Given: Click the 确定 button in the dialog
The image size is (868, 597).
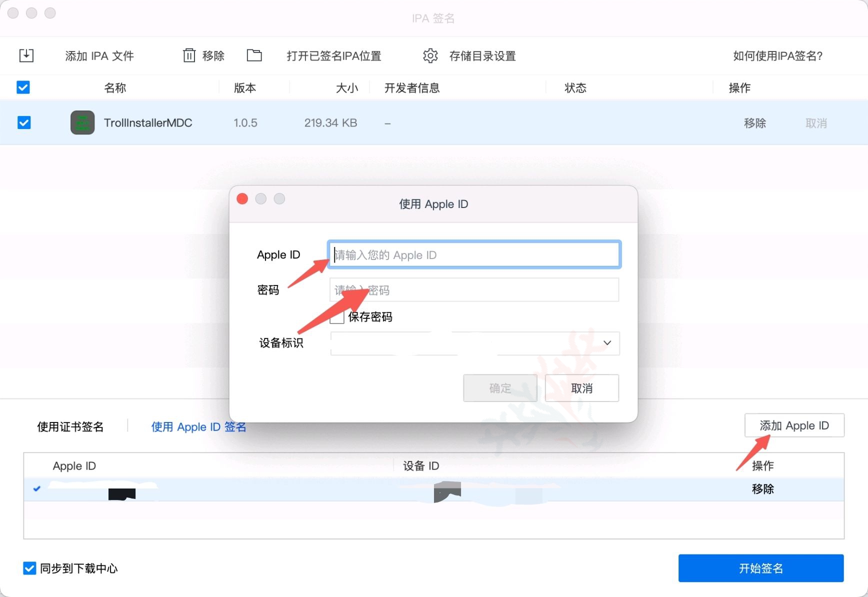Looking at the screenshot, I should click(500, 388).
